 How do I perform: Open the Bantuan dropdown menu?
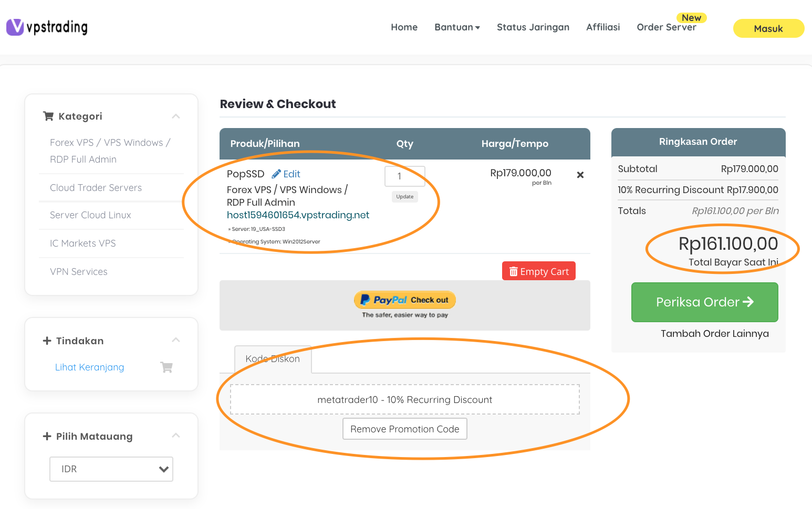click(457, 27)
